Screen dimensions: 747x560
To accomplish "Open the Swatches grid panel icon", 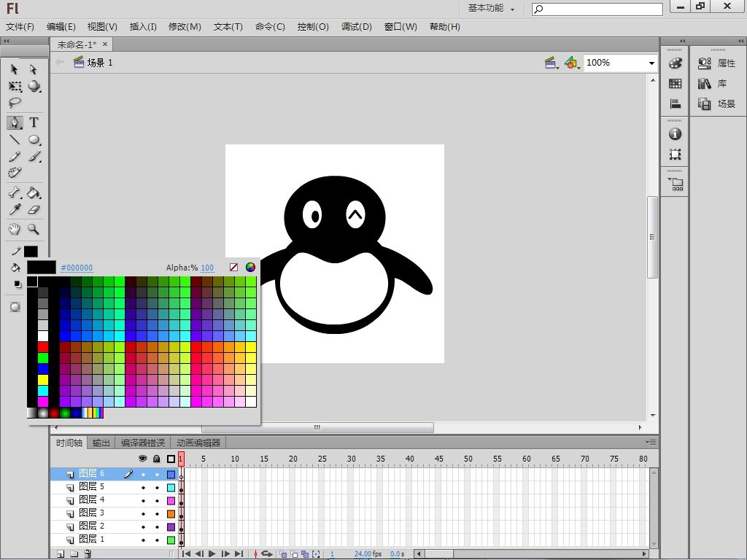I will (x=675, y=84).
